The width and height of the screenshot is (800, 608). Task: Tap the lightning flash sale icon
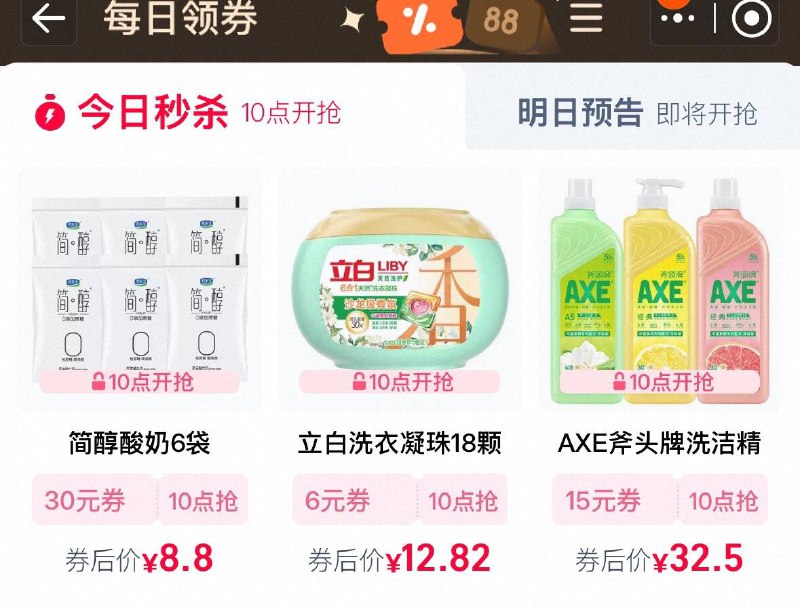(x=50, y=112)
